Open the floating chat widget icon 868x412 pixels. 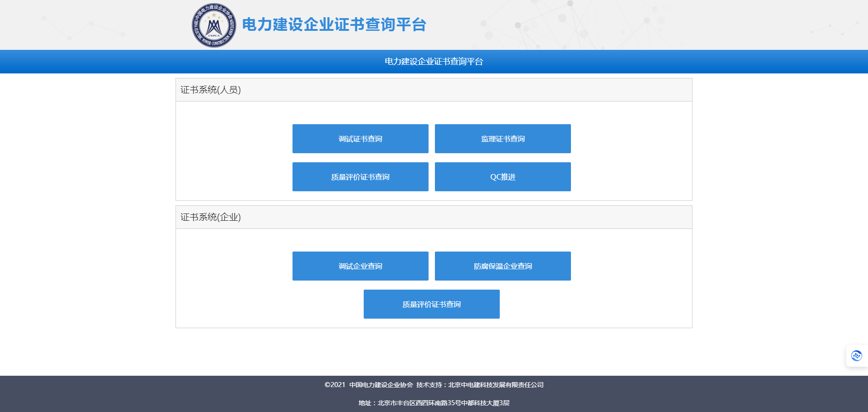856,356
